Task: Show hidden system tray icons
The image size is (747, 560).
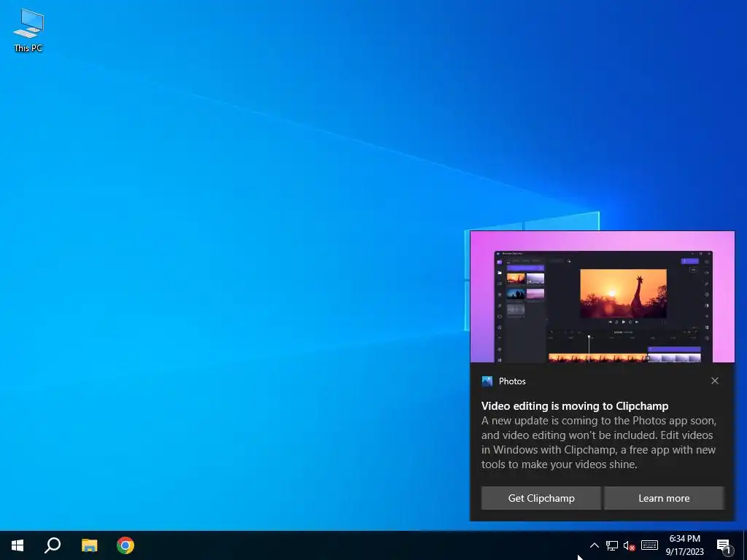Action: tap(594, 545)
